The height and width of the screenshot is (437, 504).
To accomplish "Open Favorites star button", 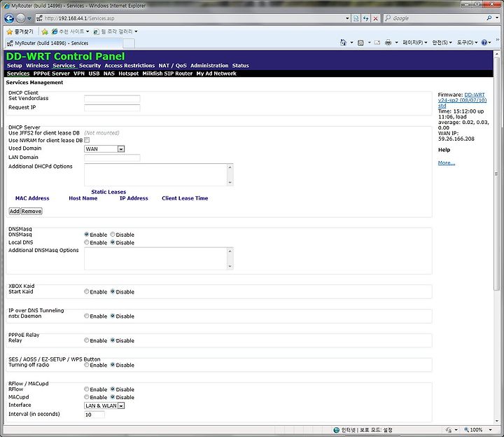I will pyautogui.click(x=20, y=32).
